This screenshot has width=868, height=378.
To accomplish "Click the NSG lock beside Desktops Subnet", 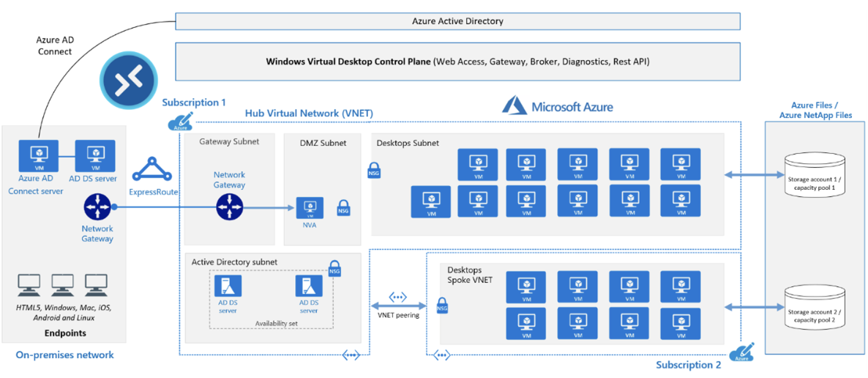I will point(373,171).
